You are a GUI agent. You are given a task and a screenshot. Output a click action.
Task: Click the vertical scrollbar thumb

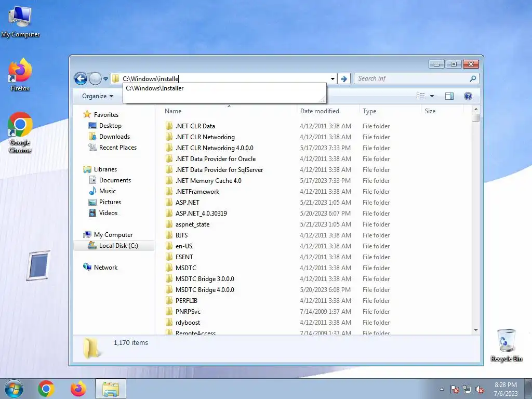coord(476,118)
